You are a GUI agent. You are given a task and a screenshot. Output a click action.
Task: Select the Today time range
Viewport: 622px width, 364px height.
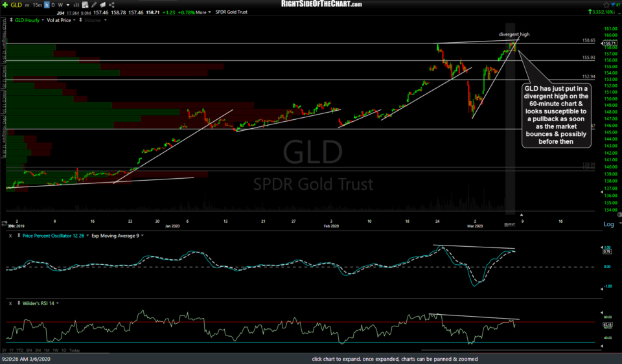[75, 350]
